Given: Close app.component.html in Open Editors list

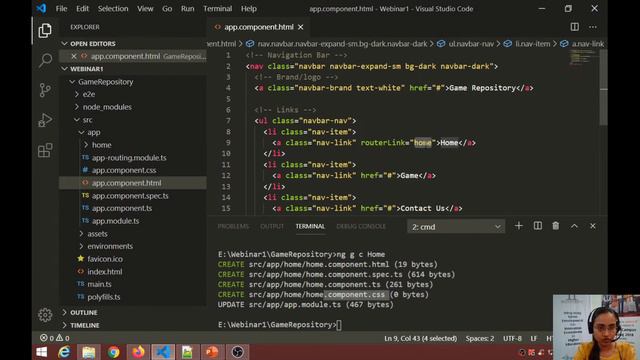Looking at the screenshot, I should coord(74,56).
